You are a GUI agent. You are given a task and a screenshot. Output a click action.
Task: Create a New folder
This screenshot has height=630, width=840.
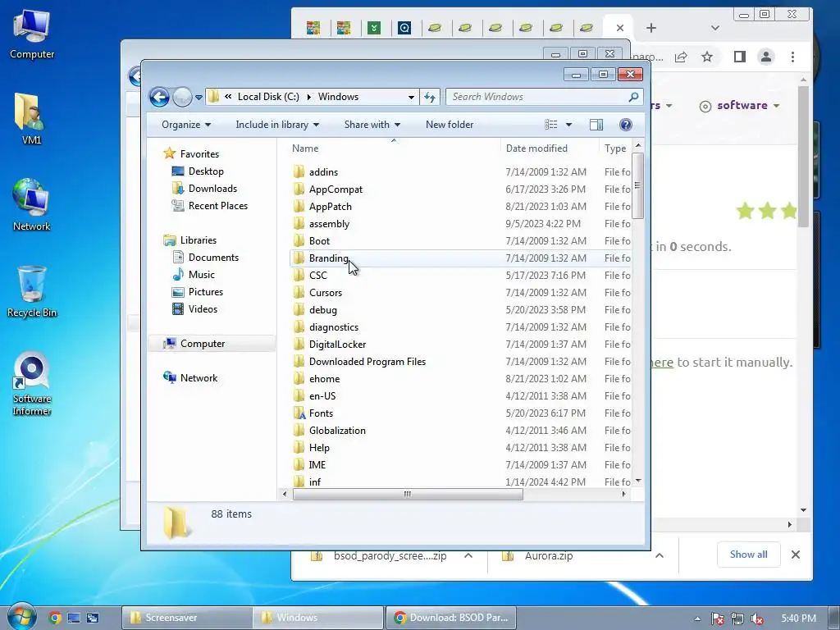click(450, 125)
